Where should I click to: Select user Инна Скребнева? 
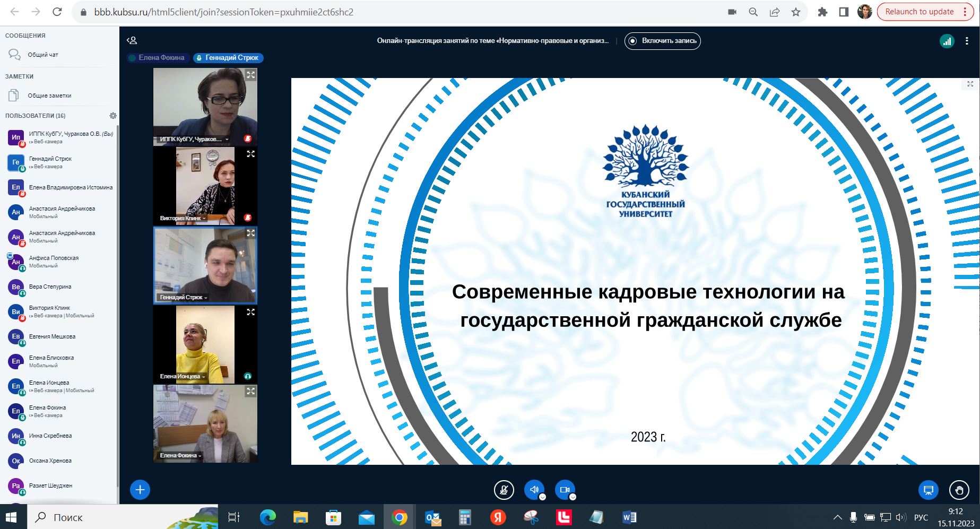click(59, 436)
